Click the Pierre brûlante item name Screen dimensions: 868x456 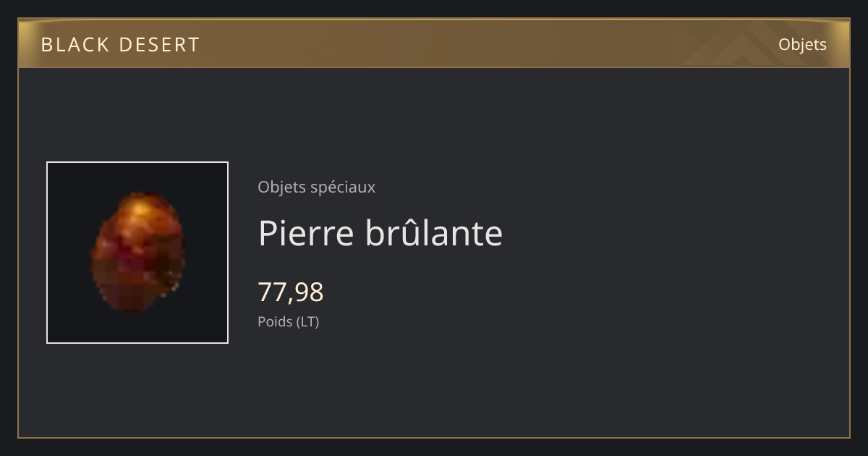click(x=380, y=233)
